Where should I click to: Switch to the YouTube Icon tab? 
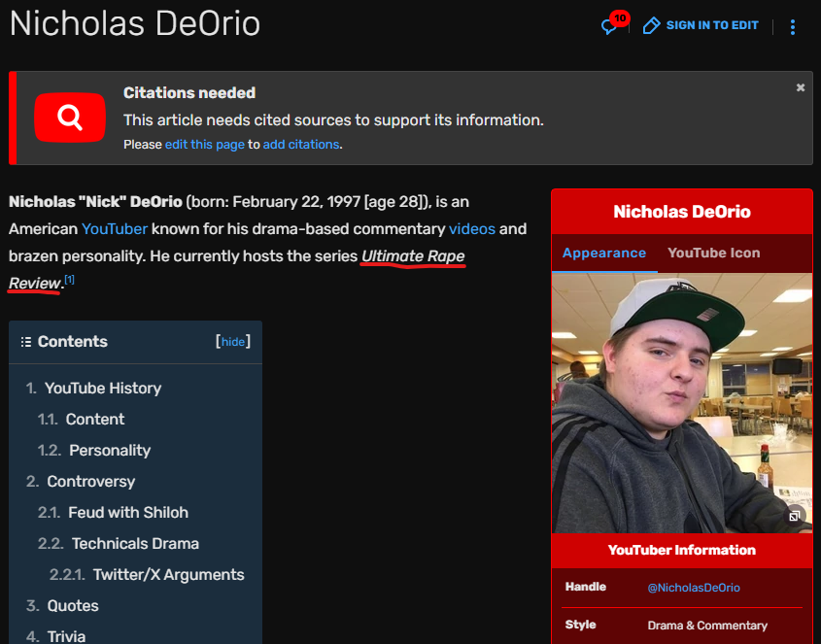714,253
